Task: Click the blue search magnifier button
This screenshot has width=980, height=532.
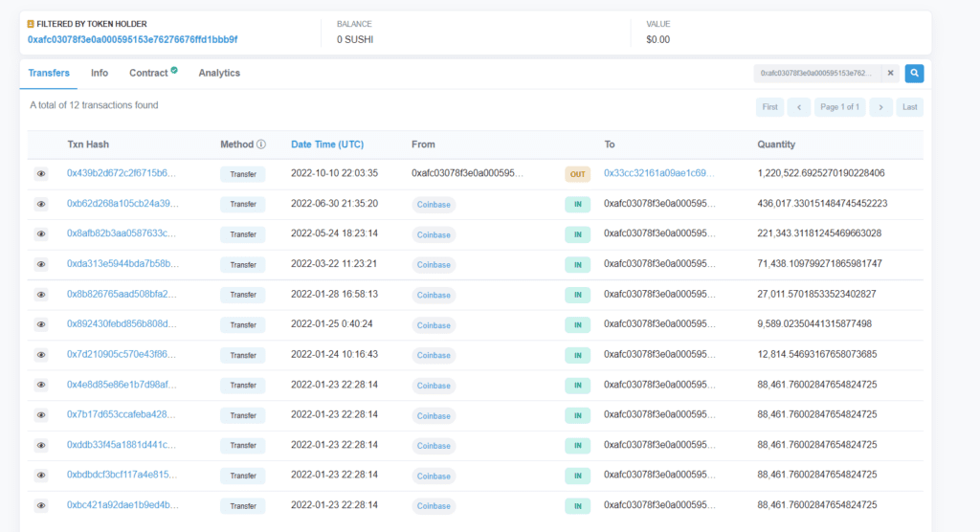Action: click(914, 73)
